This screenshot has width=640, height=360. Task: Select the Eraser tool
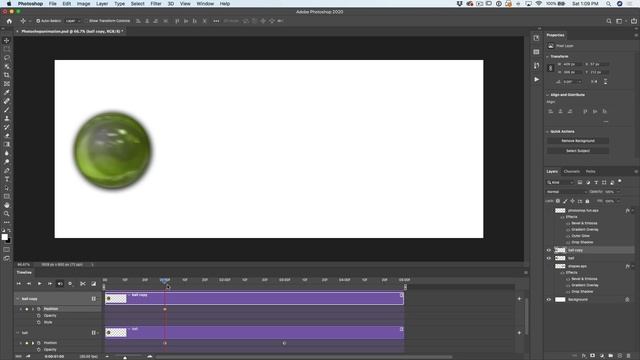[x=7, y=136]
